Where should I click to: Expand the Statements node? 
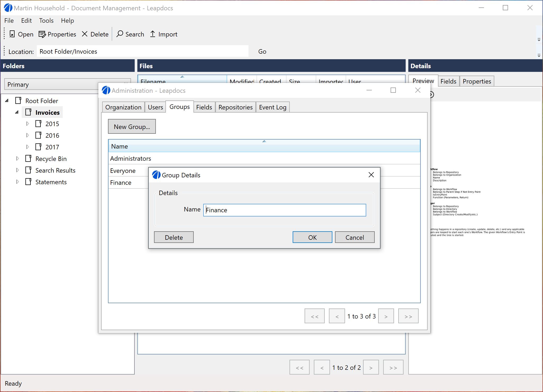pos(17,182)
